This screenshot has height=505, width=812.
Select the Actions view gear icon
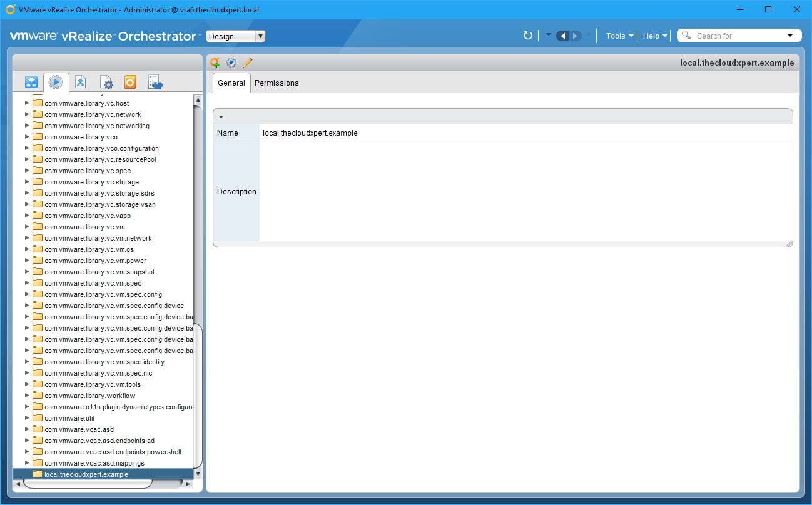click(x=56, y=82)
